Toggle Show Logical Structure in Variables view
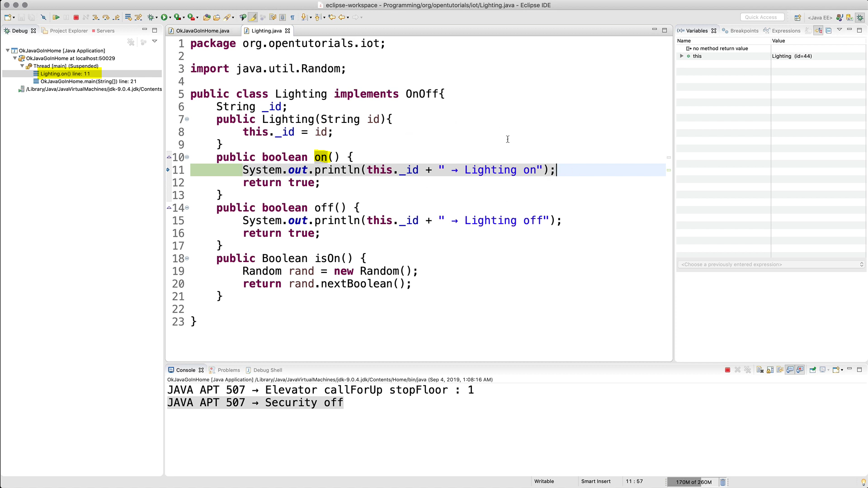 click(819, 31)
